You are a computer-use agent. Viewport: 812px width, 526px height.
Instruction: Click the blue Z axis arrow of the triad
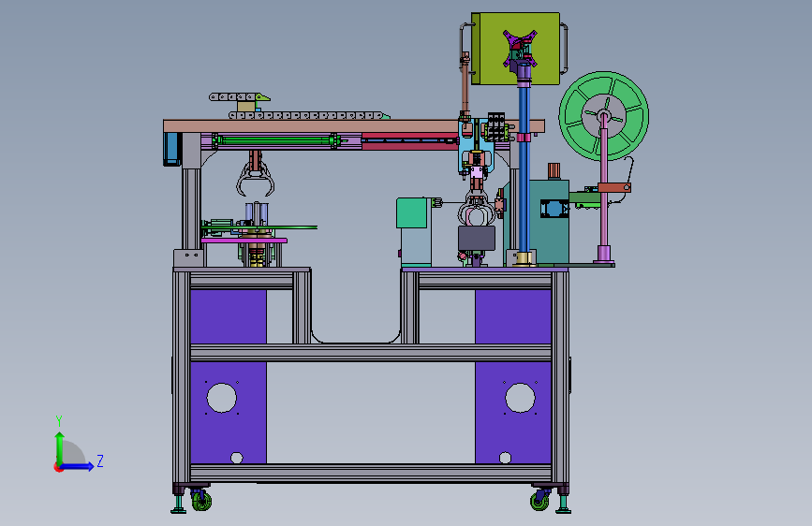[x=77, y=466]
